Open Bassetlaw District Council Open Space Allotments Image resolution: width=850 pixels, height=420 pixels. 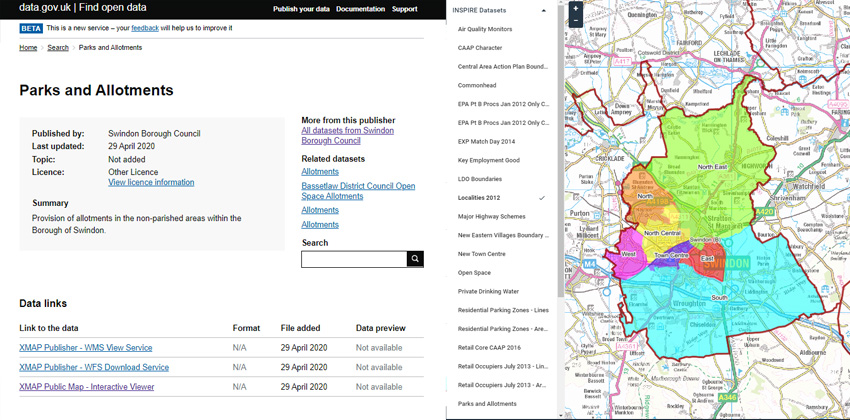(358, 191)
